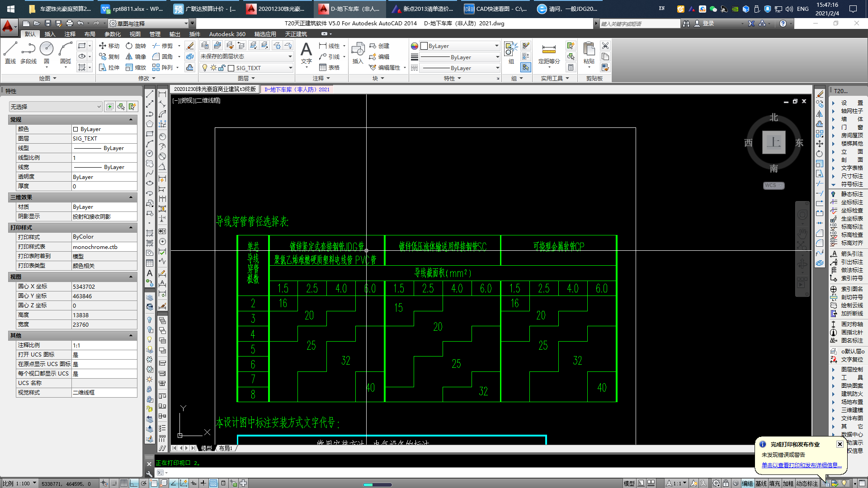Open the 插入 ribbon tab
This screenshot has width=868, height=488.
pos(50,34)
